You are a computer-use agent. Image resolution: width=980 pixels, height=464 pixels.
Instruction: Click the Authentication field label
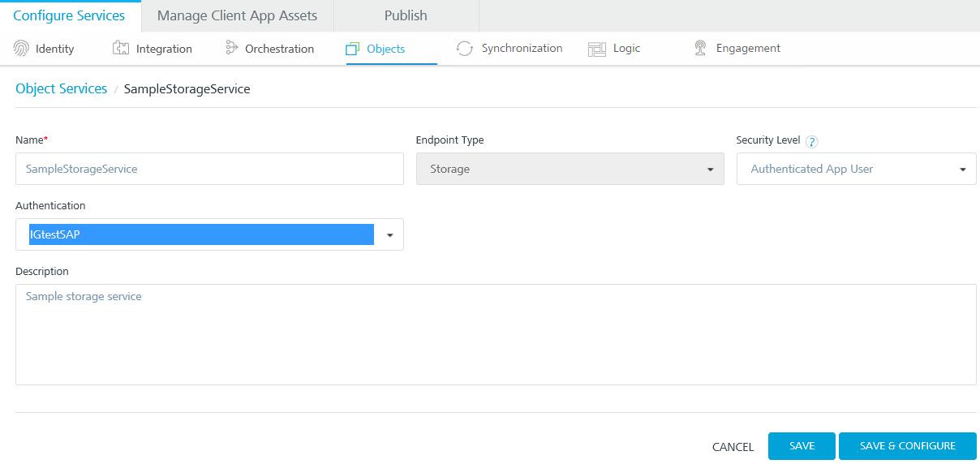pos(50,206)
